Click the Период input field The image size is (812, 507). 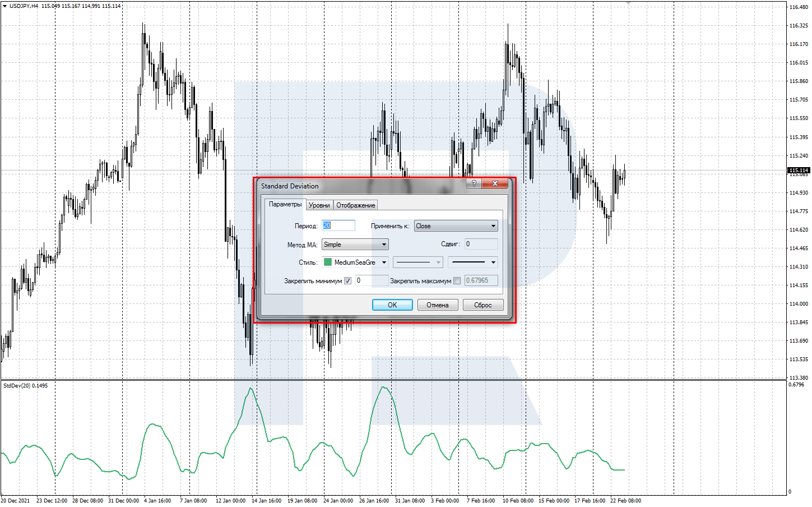tap(338, 225)
